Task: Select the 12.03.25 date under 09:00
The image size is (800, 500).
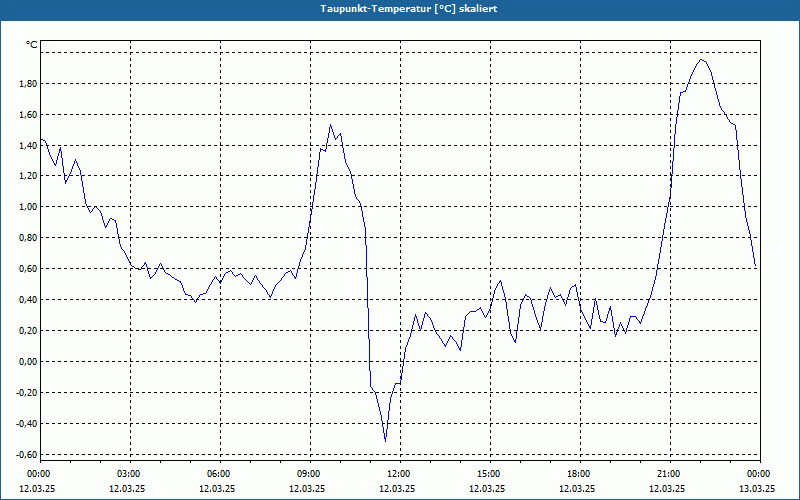Action: [x=307, y=488]
